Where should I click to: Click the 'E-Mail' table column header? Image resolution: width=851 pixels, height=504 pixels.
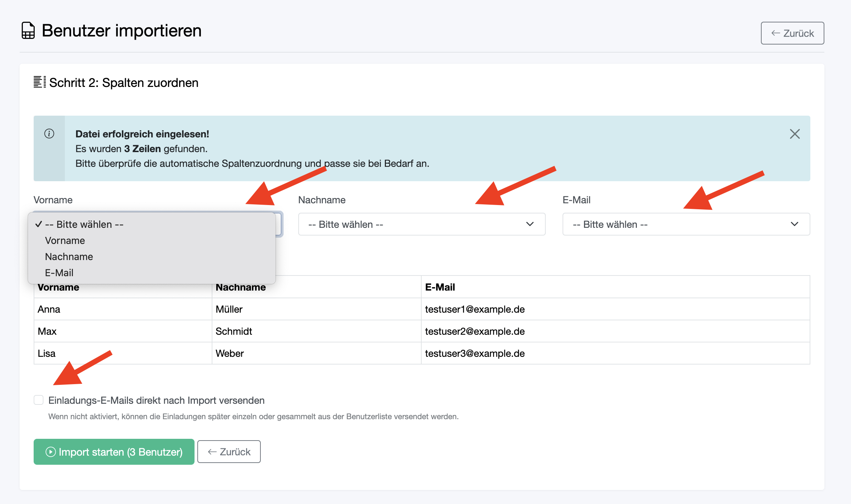pyautogui.click(x=615, y=287)
